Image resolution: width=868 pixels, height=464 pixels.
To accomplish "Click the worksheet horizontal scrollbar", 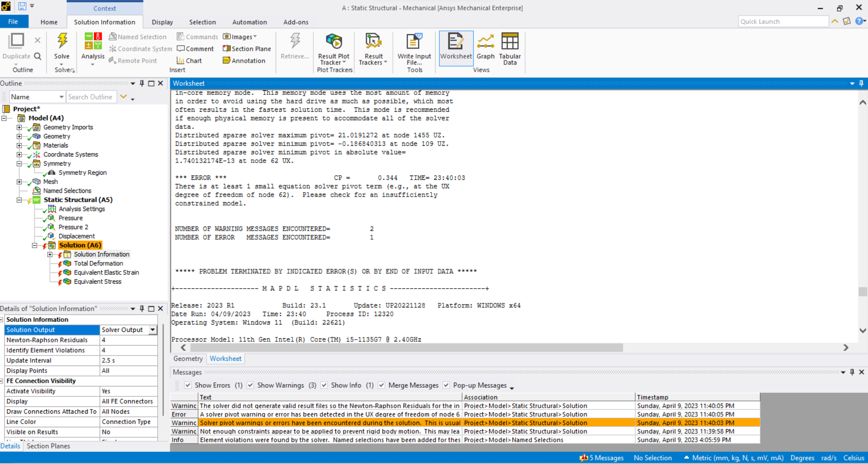I will click(407, 347).
